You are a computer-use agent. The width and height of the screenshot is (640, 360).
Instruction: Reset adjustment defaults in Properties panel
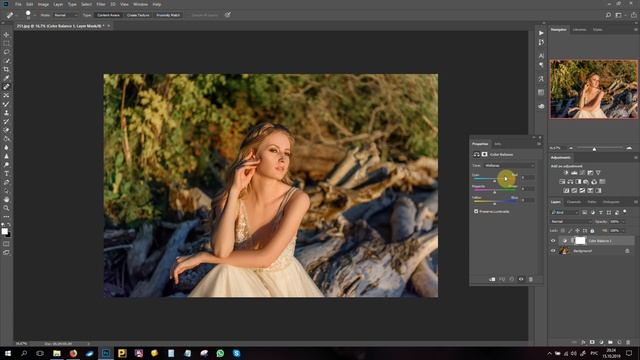511,279
